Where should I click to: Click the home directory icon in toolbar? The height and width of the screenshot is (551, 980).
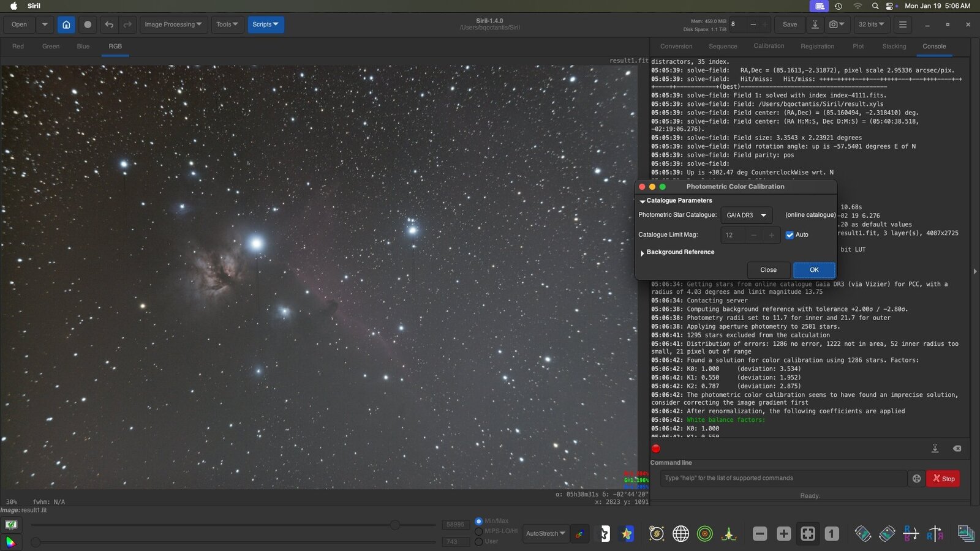point(66,24)
